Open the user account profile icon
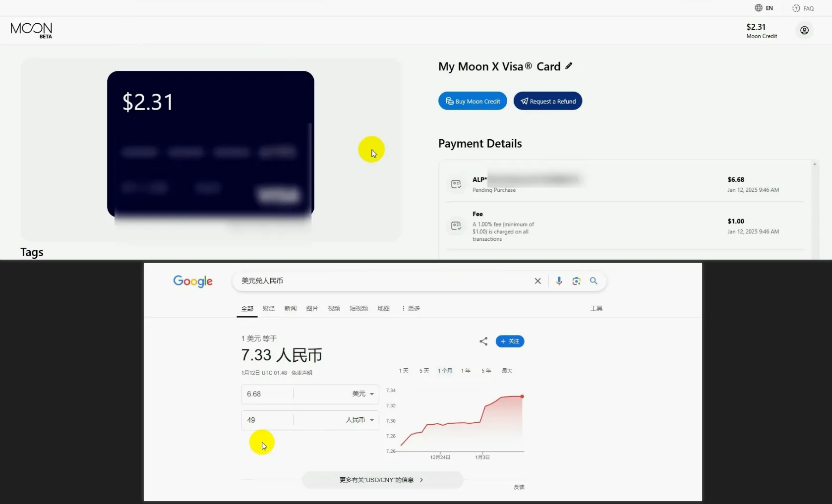Screen dimensions: 832x504 coord(804,31)
